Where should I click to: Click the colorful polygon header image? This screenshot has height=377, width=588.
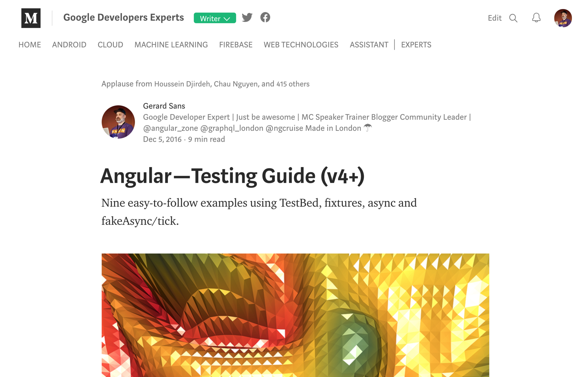(295, 315)
